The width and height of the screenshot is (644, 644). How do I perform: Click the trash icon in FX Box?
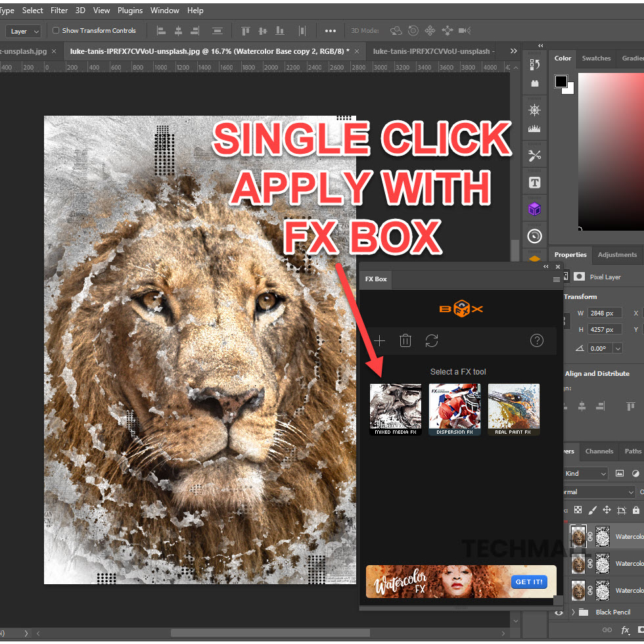pyautogui.click(x=405, y=340)
